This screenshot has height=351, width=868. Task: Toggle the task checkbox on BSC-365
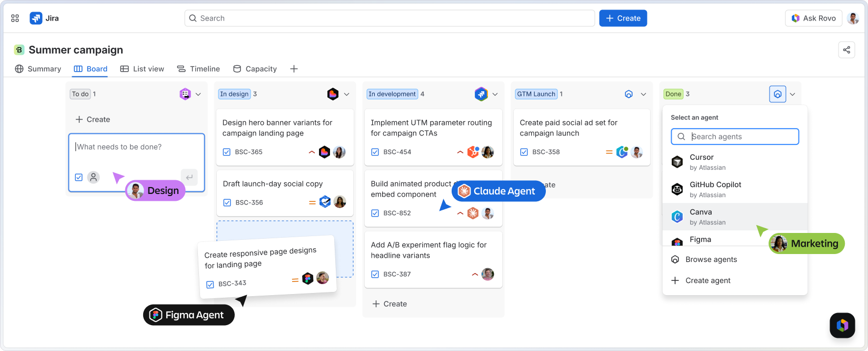[227, 152]
